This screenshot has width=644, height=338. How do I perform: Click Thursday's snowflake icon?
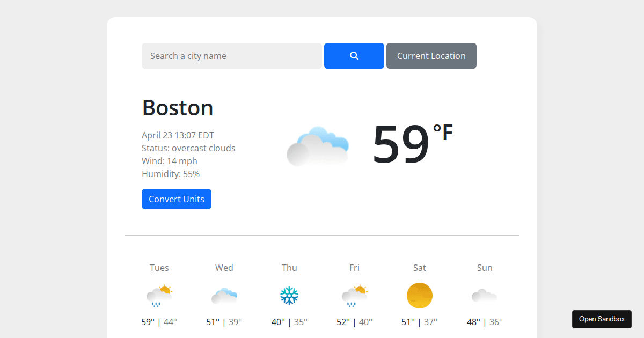pyautogui.click(x=289, y=295)
